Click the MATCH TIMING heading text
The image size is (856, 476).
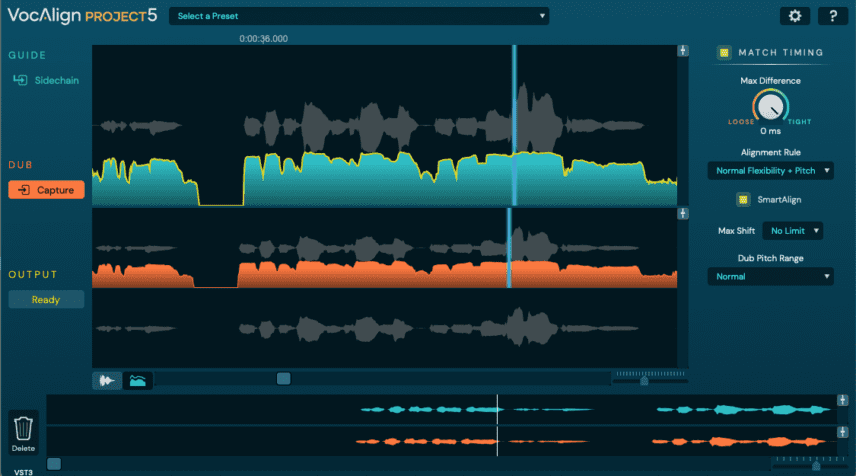click(781, 52)
